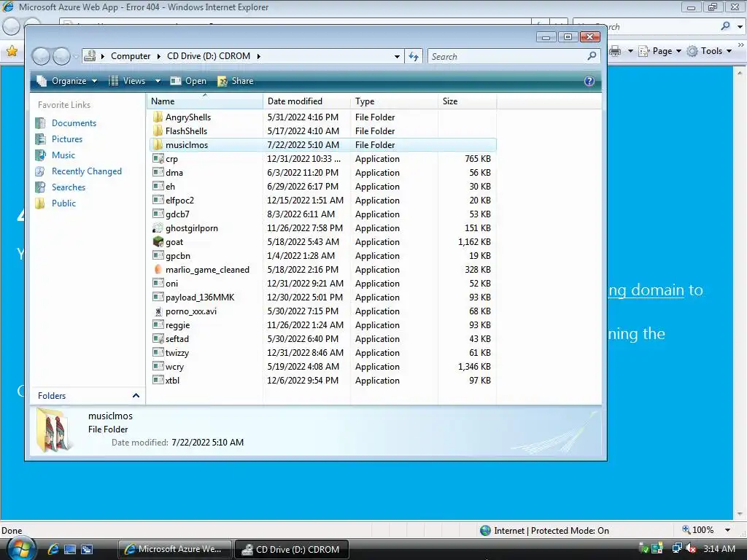Image resolution: width=747 pixels, height=560 pixels.
Task: Open Recently Changed favorite link
Action: pyautogui.click(x=87, y=171)
